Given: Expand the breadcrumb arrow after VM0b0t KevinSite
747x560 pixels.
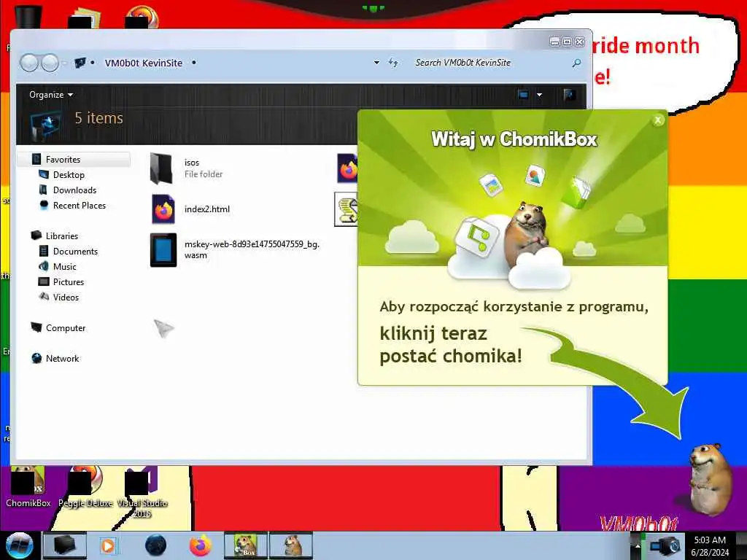Looking at the screenshot, I should pos(194,63).
